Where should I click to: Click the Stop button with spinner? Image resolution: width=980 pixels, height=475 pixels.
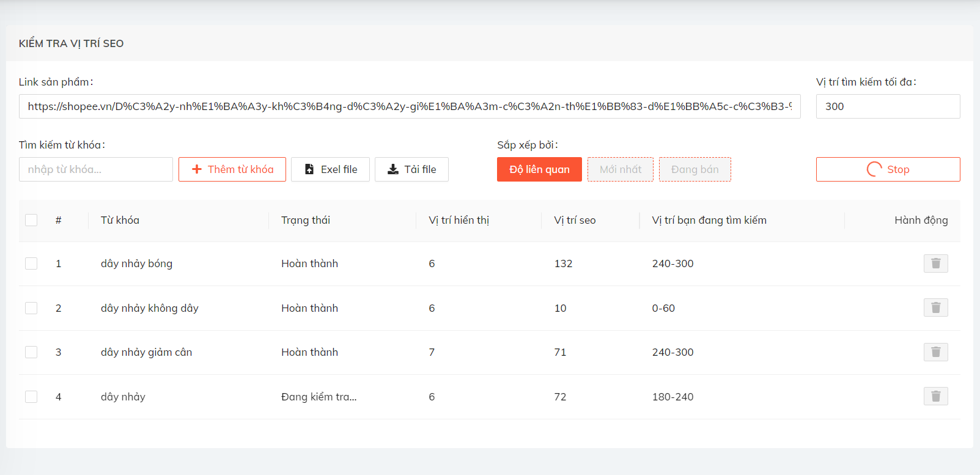click(x=888, y=169)
